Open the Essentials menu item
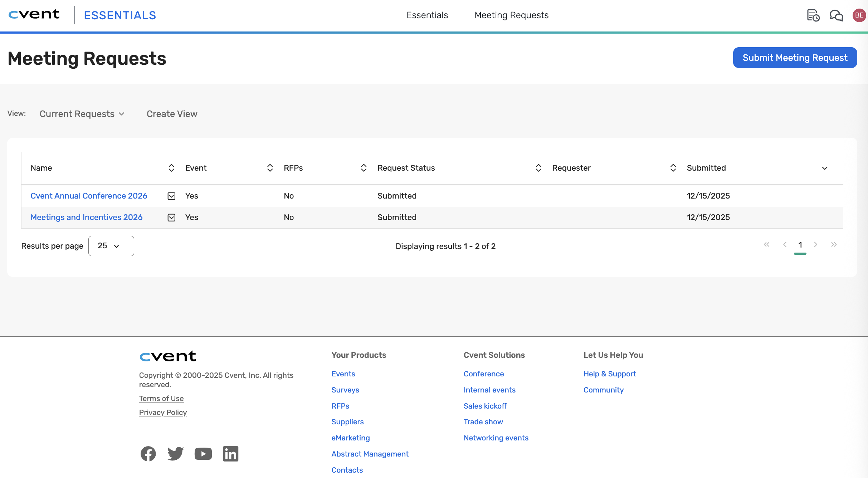Viewport: 868px width, 478px height. point(427,15)
